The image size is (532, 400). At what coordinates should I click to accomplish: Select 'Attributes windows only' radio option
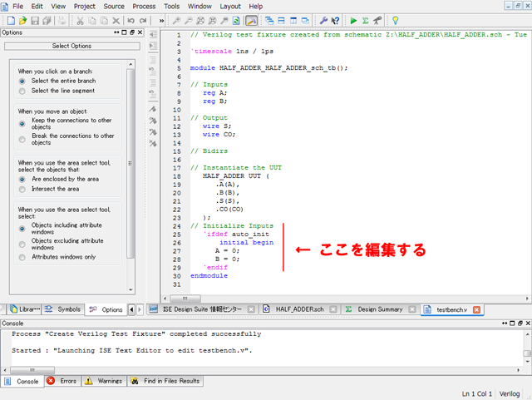point(22,257)
